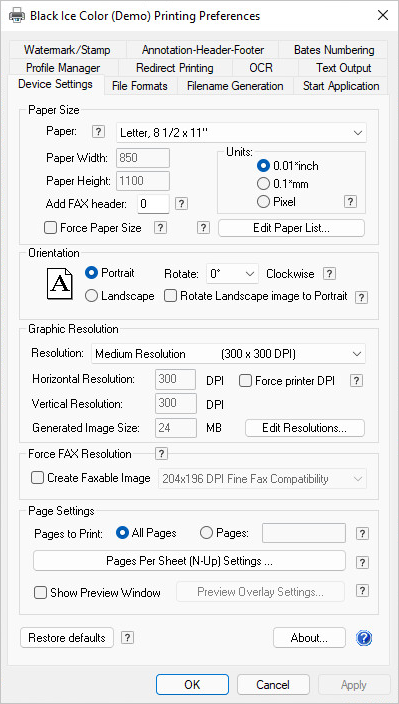Screen dimensions: 399x704
Task: Open the Text Output tab
Action: click(x=343, y=68)
